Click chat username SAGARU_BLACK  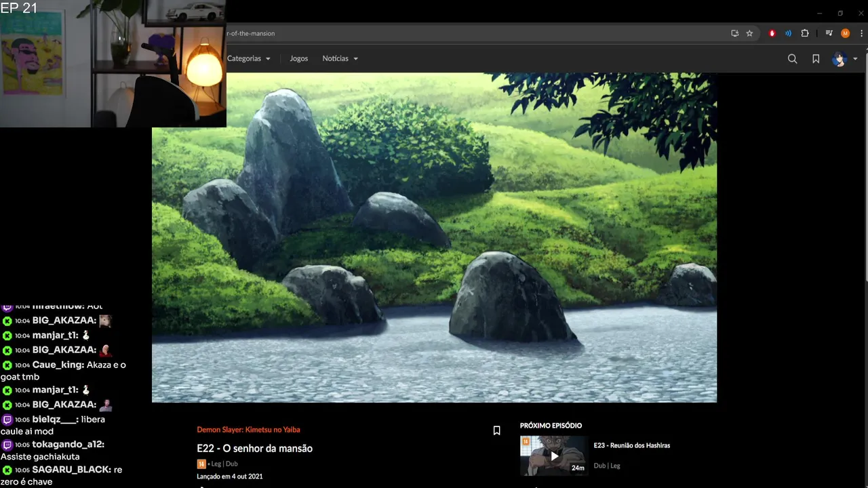[72, 470]
